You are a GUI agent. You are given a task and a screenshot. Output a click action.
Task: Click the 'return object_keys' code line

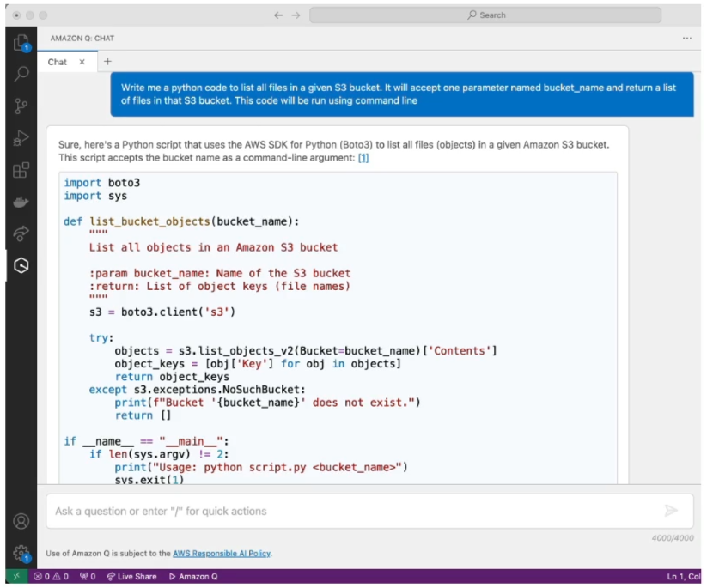click(x=172, y=377)
